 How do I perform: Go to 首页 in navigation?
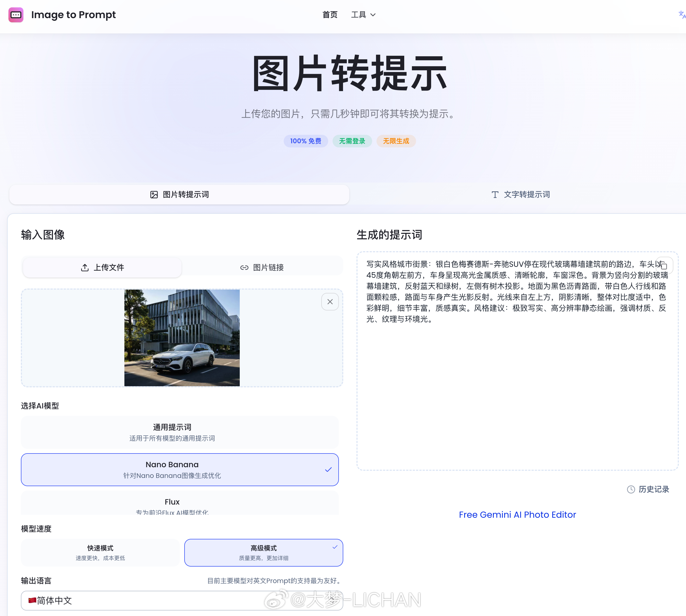330,15
